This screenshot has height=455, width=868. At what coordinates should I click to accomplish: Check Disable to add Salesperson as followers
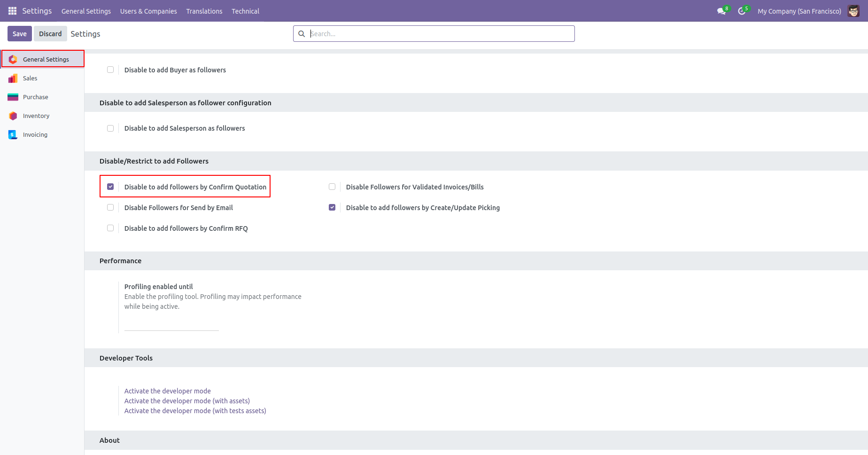110,128
